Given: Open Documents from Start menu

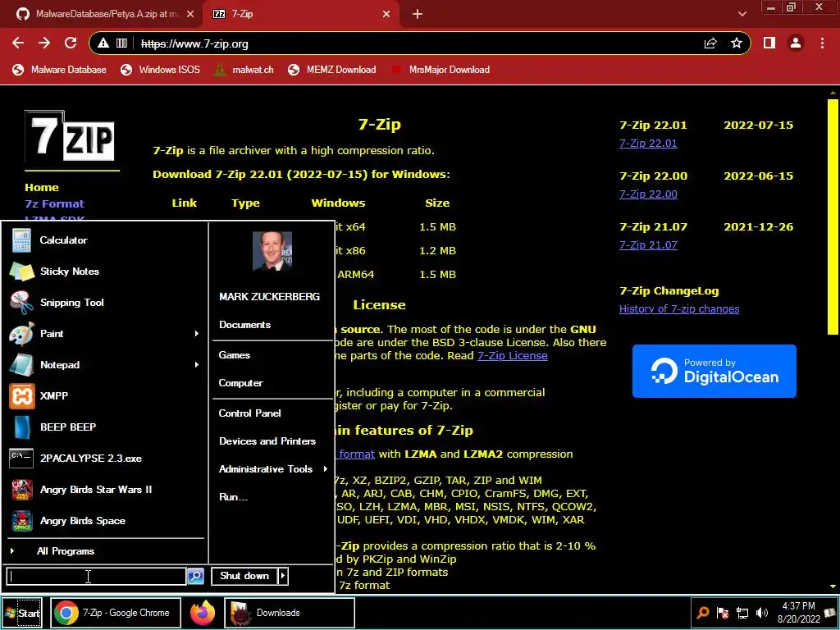Looking at the screenshot, I should coord(244,325).
